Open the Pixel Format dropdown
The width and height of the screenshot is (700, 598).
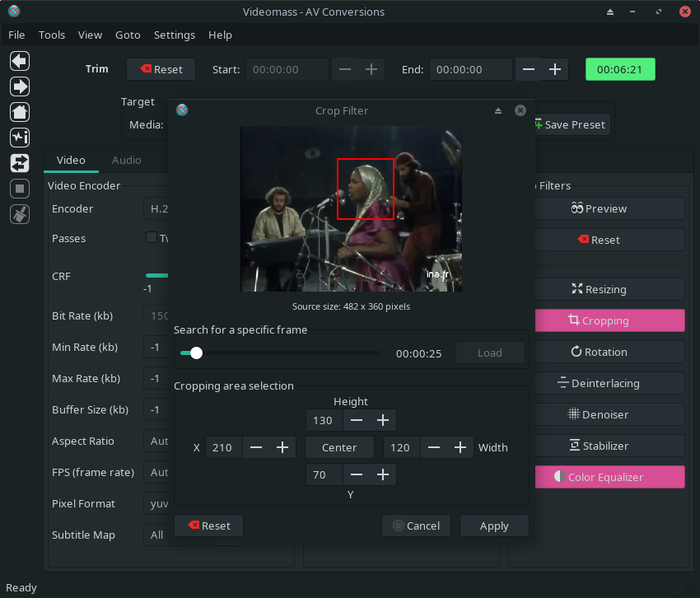click(x=156, y=503)
